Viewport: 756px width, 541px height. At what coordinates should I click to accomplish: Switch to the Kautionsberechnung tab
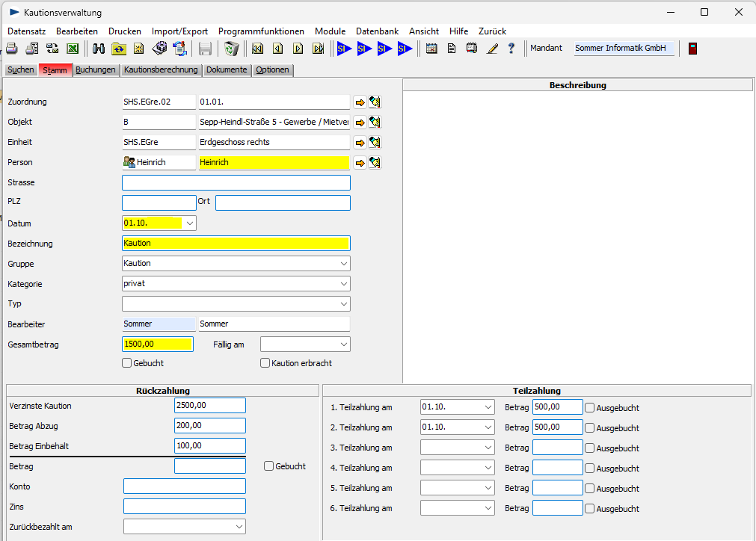(x=161, y=70)
